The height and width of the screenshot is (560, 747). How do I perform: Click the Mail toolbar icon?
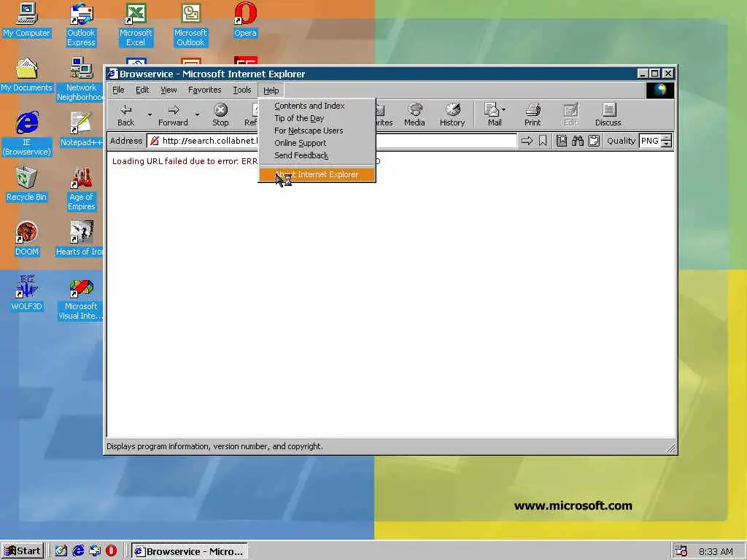[492, 115]
